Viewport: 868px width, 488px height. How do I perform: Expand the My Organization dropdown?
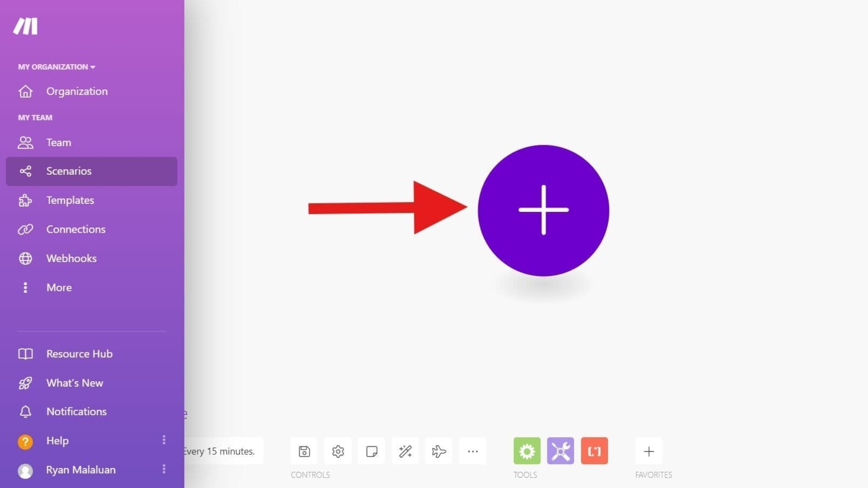57,67
